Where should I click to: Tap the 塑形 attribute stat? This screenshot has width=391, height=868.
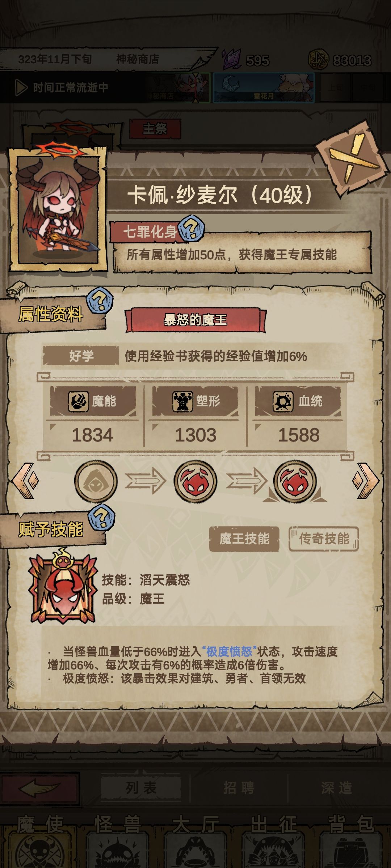point(195,417)
